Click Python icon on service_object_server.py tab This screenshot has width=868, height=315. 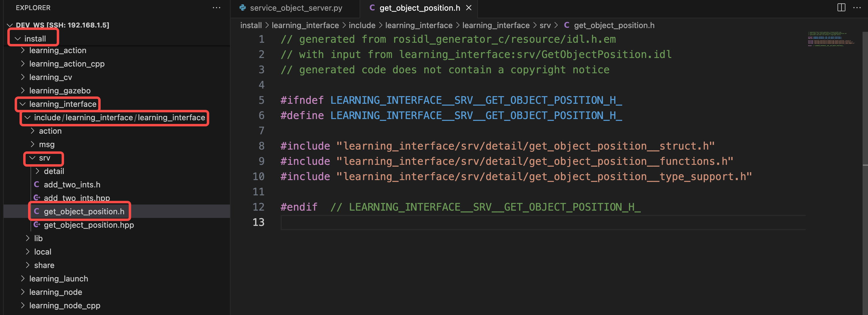(x=242, y=8)
